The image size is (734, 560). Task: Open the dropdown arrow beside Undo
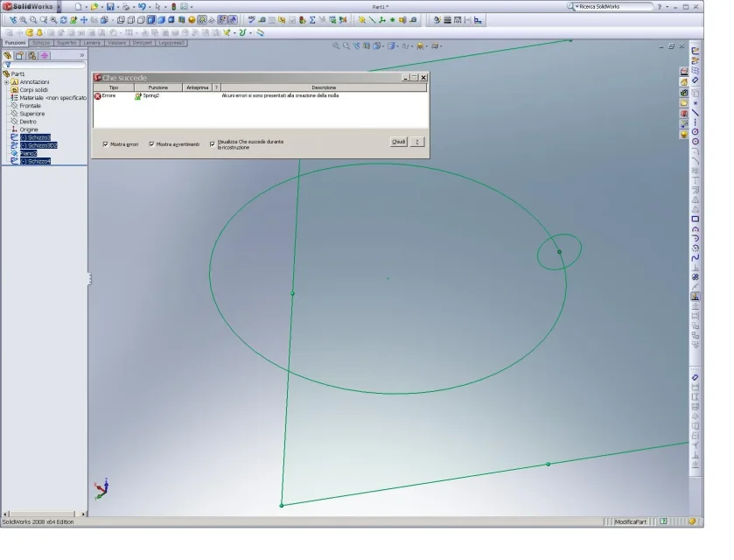tap(150, 7)
